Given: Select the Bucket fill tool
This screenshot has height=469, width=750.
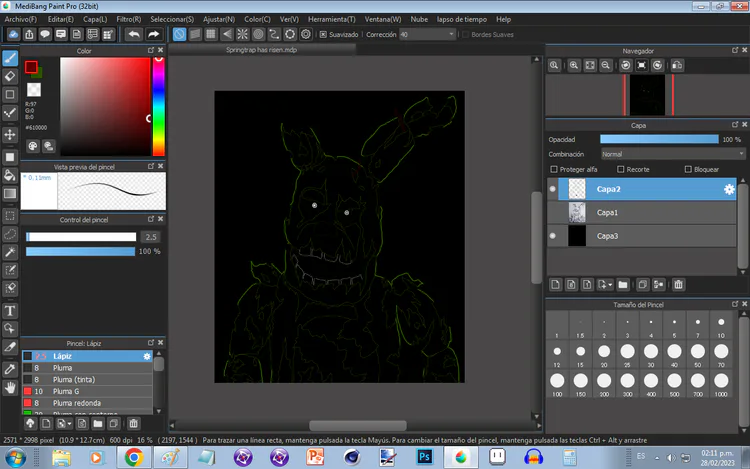Looking at the screenshot, I should coord(10,176).
